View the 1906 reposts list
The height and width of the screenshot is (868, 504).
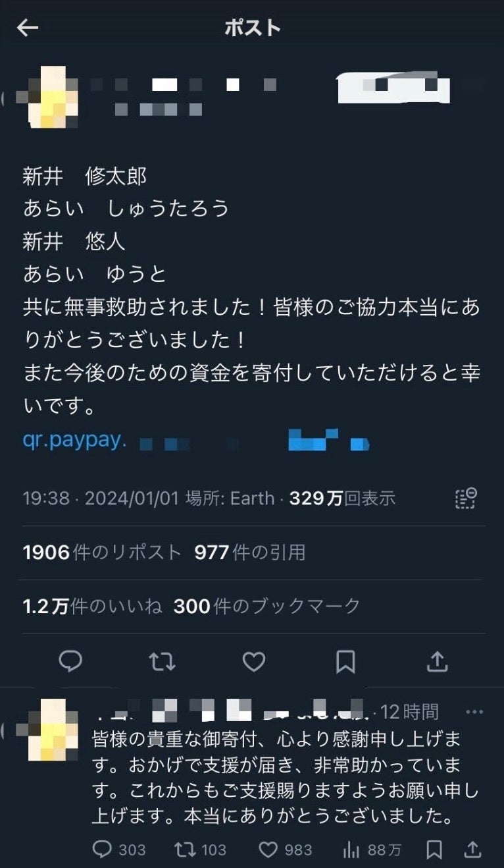click(102, 553)
